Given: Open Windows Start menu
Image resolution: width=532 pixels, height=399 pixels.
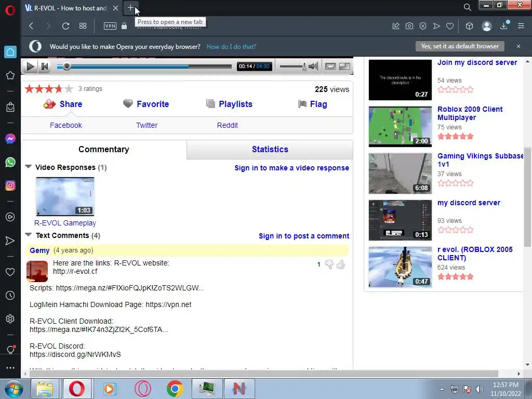Looking at the screenshot, I should [13, 389].
